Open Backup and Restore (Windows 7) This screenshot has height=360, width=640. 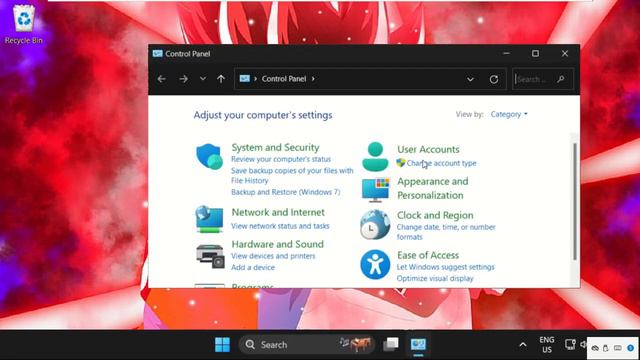285,192
